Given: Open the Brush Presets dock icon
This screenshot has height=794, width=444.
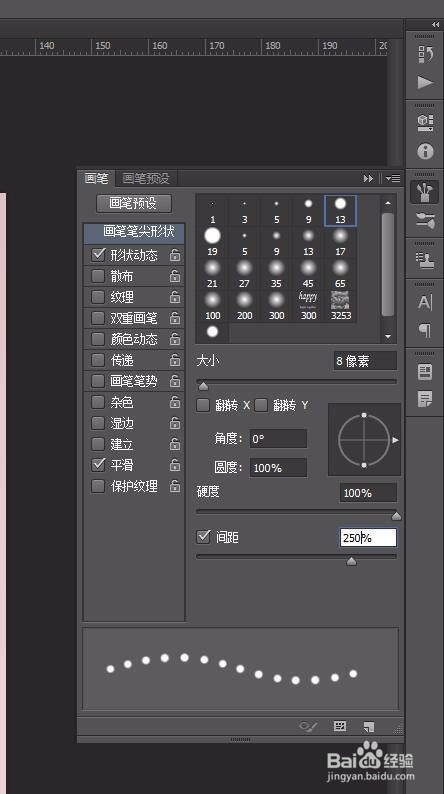Looking at the screenshot, I should coord(425,221).
